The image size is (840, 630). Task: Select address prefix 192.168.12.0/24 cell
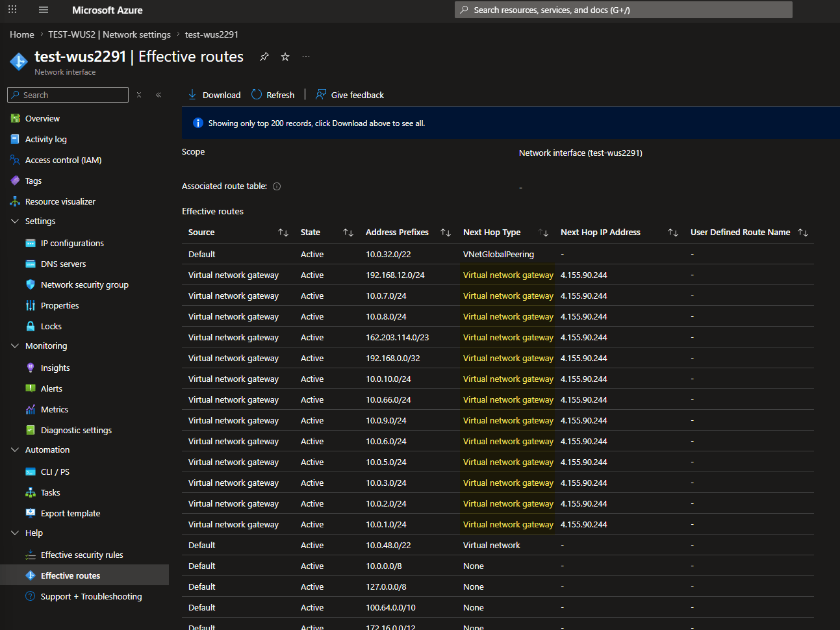point(395,275)
